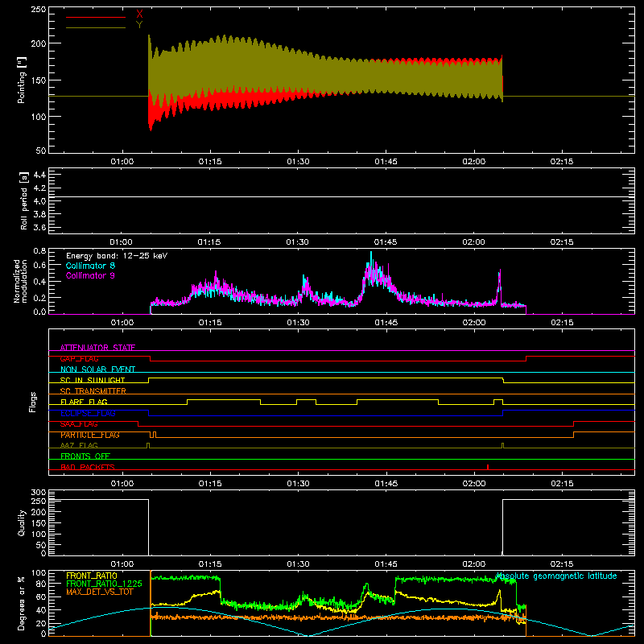Select the olive Y legend line sample

(96, 27)
